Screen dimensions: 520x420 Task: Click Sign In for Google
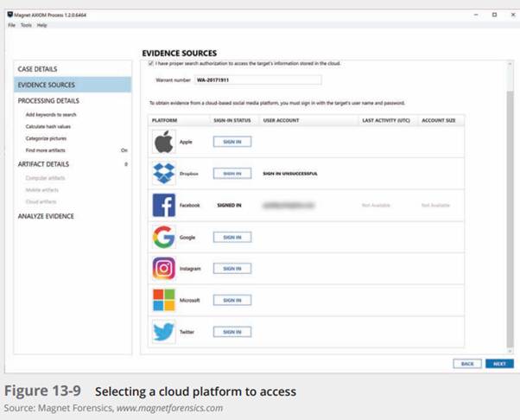232,237
